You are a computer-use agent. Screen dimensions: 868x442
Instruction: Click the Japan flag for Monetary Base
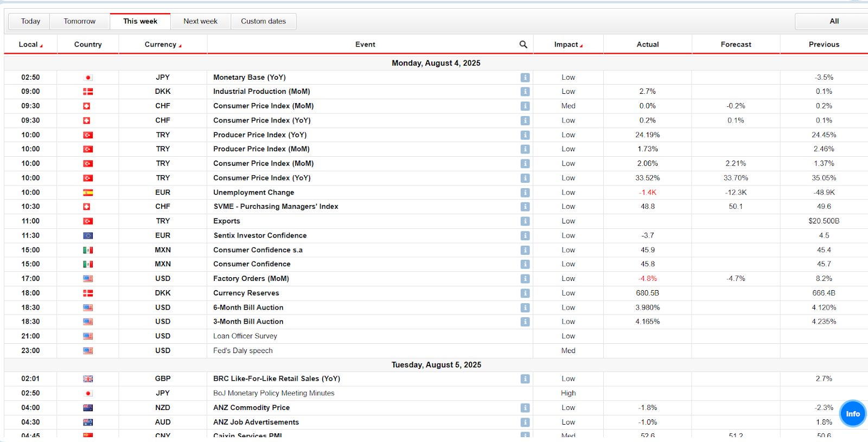coord(88,78)
